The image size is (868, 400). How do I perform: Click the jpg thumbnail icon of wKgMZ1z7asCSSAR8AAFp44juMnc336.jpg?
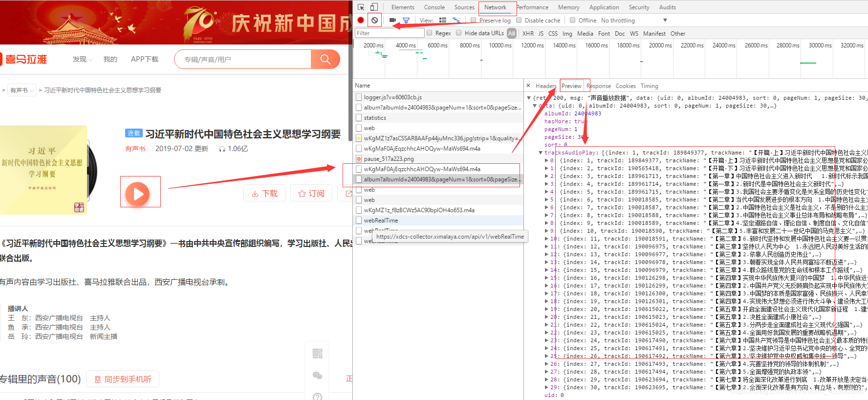(x=359, y=138)
